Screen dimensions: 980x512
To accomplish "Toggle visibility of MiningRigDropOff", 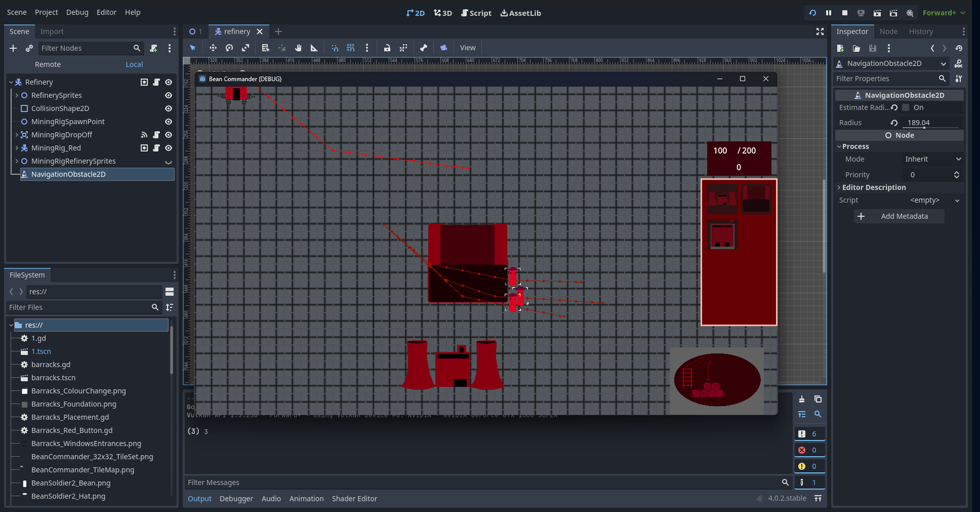I will pyautogui.click(x=168, y=135).
